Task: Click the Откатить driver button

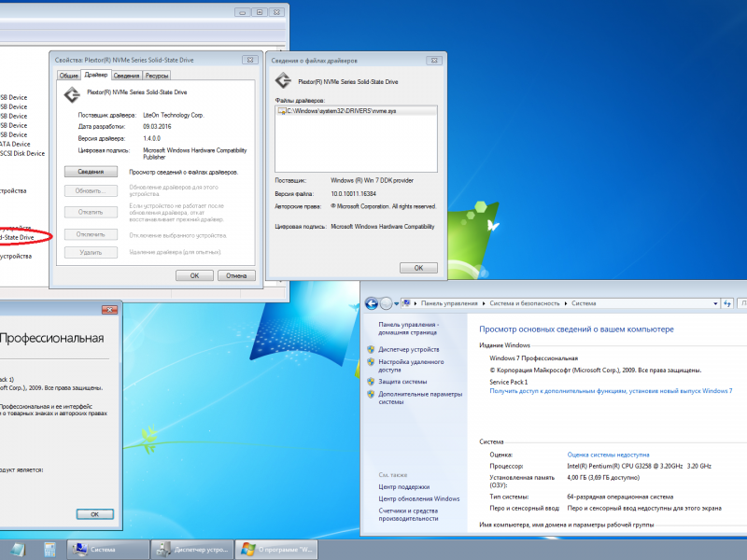Action: click(91, 212)
